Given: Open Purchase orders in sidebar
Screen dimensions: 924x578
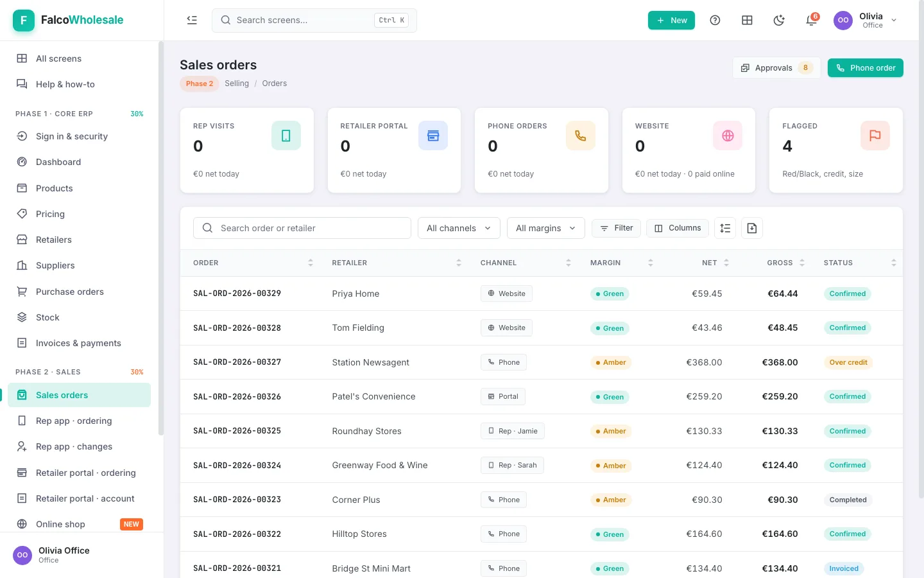Looking at the screenshot, I should click(x=80, y=292).
